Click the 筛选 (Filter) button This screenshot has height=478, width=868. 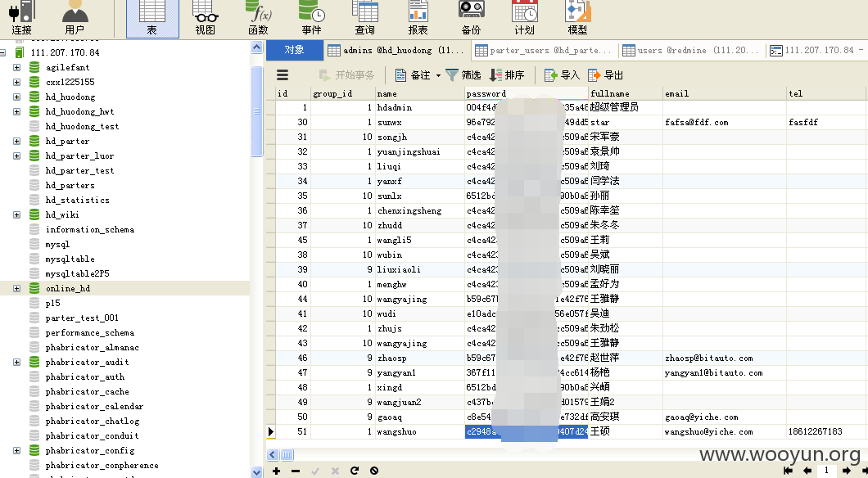point(463,75)
